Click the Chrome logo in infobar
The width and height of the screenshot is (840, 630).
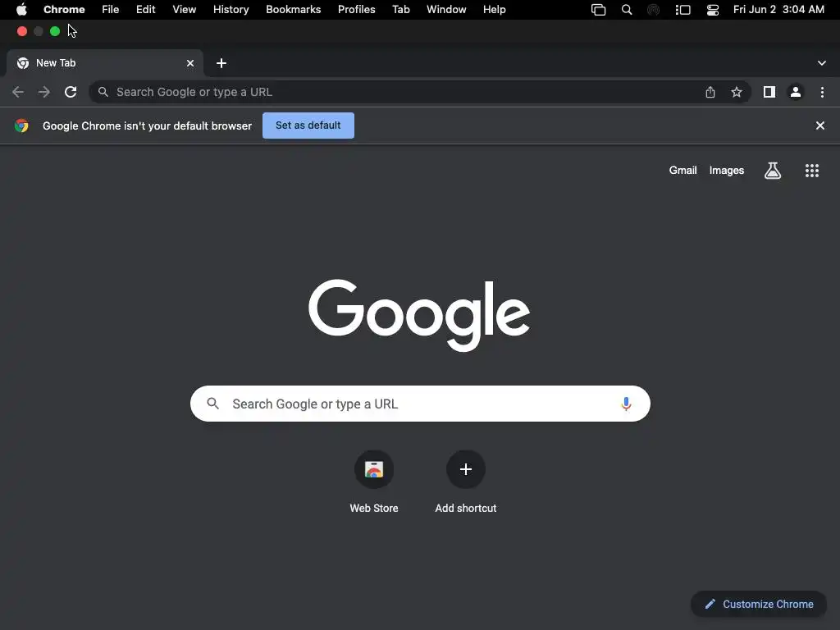[x=21, y=126]
